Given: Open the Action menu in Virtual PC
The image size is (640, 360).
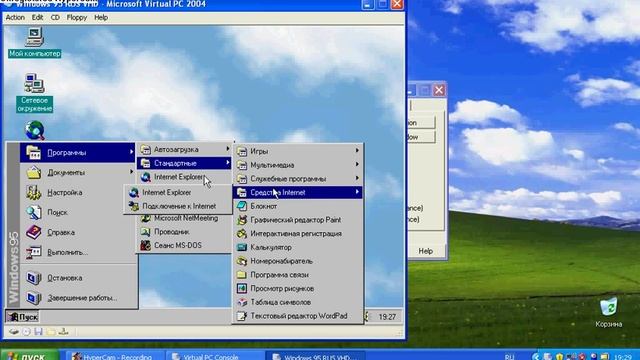Looking at the screenshot, I should [15, 18].
